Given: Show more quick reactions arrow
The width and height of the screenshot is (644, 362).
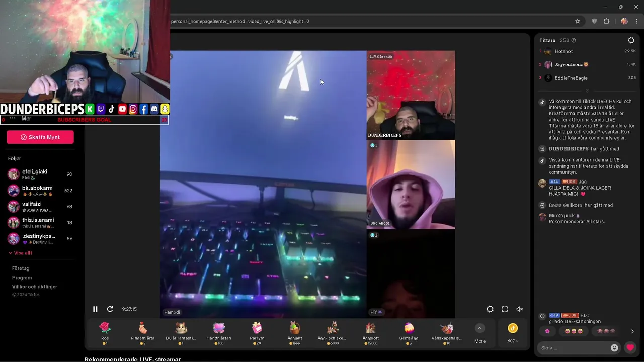Looking at the screenshot, I should click(x=632, y=331).
